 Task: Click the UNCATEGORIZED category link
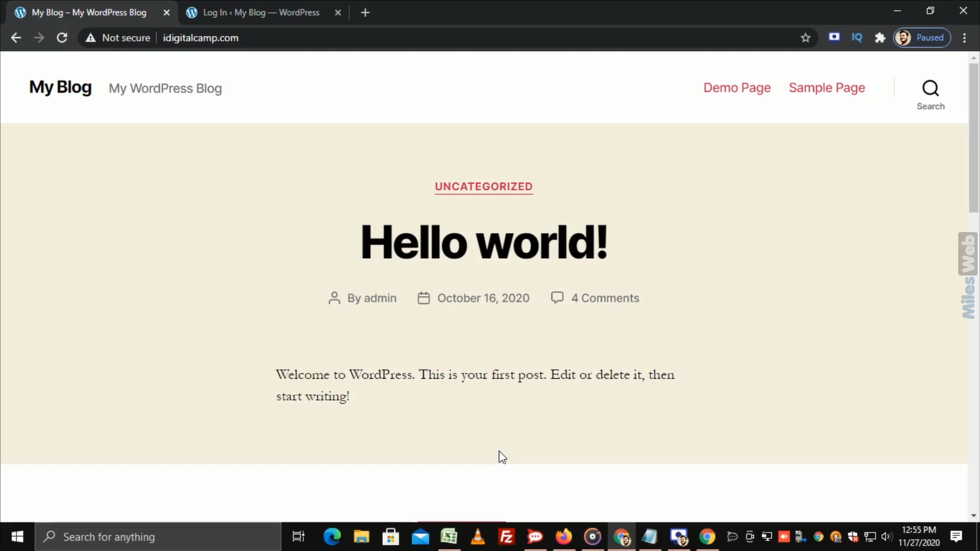[x=484, y=187]
